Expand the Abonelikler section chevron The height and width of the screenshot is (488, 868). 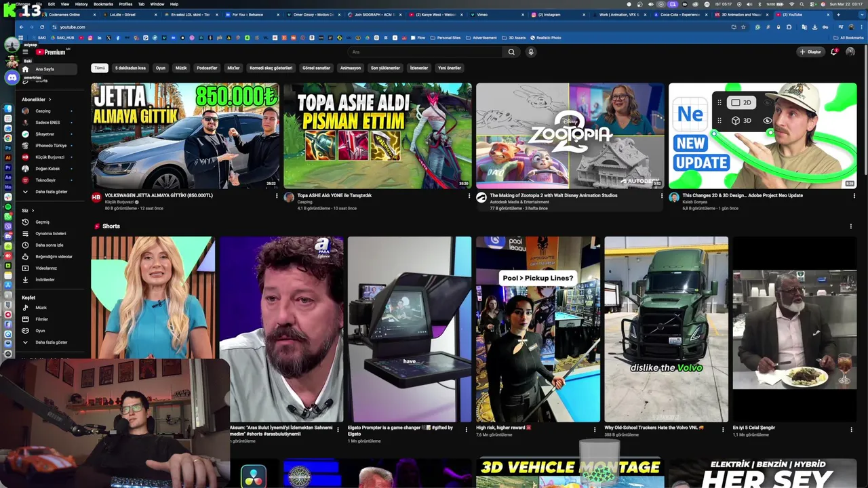point(50,100)
